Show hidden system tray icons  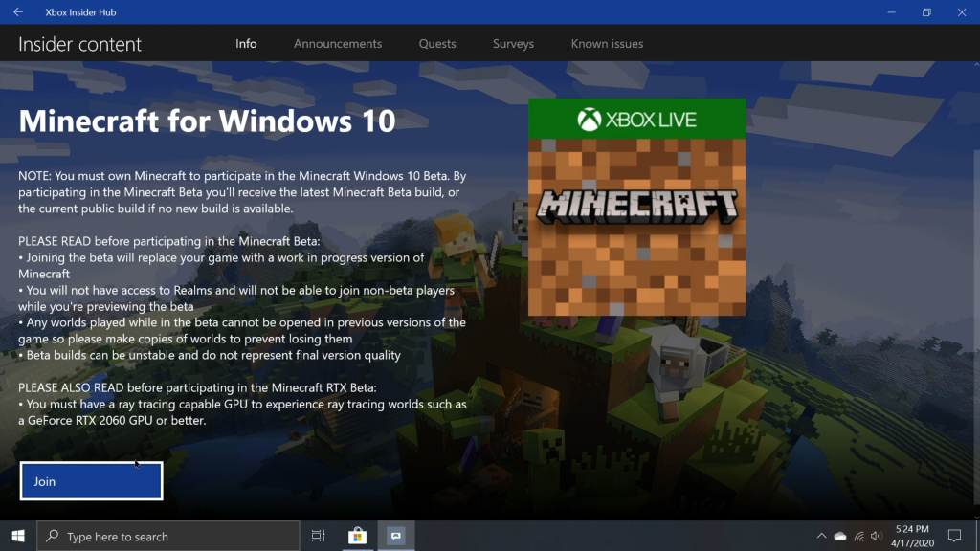821,536
